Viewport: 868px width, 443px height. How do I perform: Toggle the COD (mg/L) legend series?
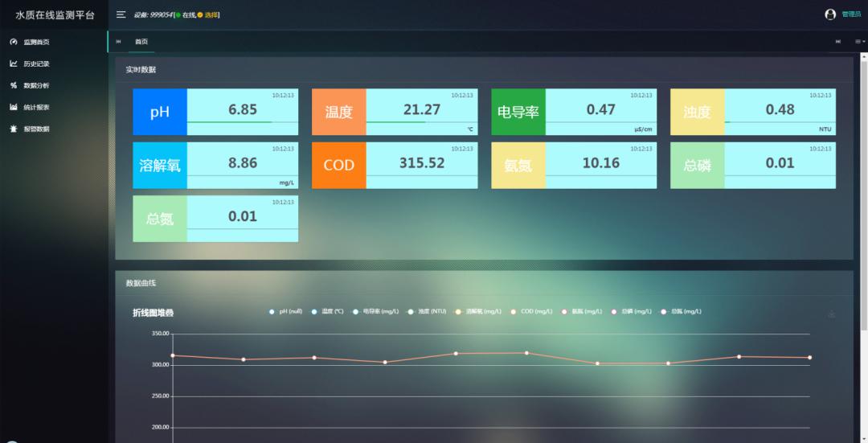coord(532,311)
